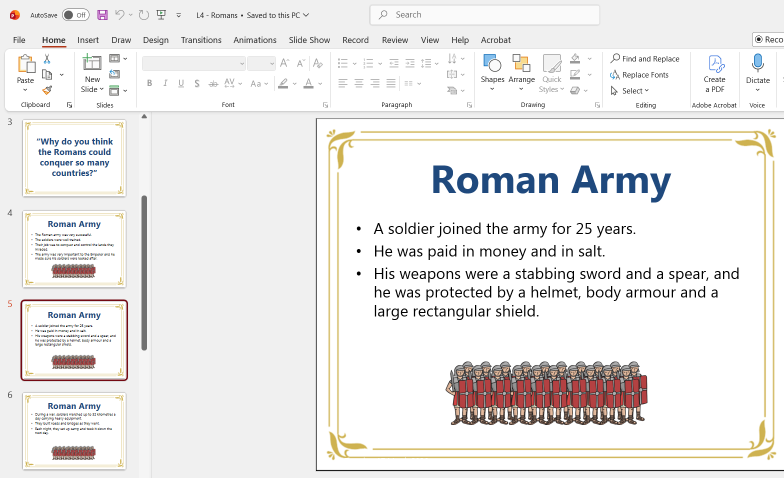Click Replace Fonts
The height and width of the screenshot is (478, 784).
639,74
